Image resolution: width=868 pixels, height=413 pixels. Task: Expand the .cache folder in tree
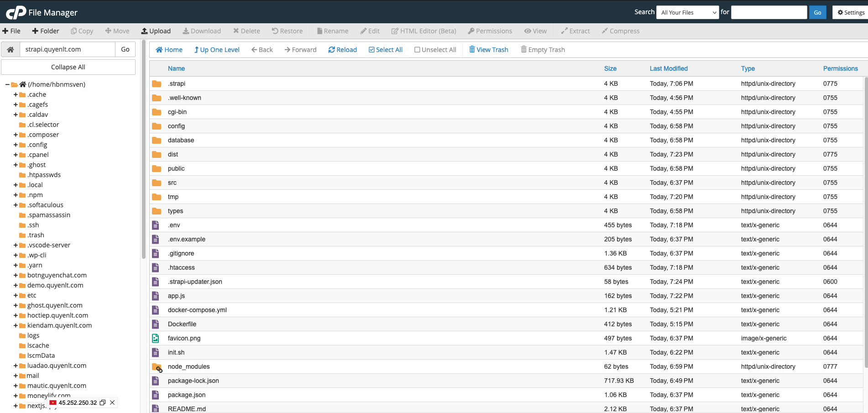[x=16, y=94]
